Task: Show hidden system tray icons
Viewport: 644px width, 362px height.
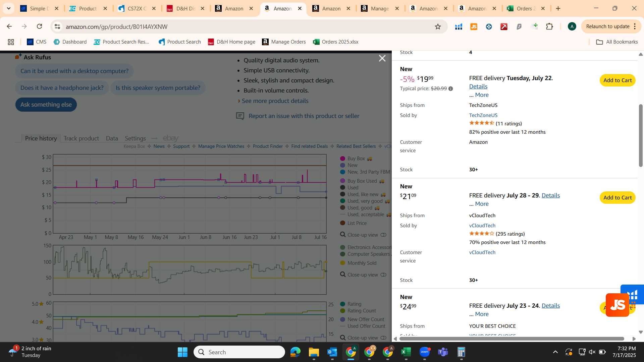Action: [555, 352]
